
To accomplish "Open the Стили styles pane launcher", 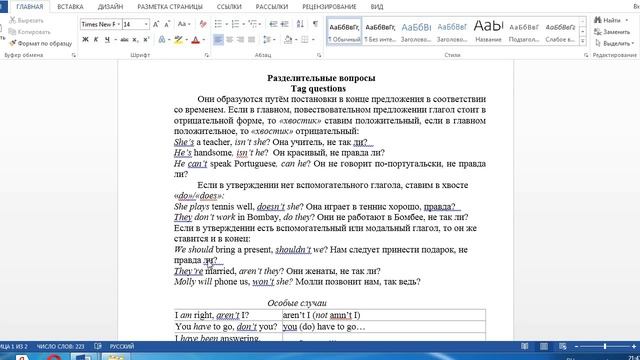I will [x=586, y=55].
